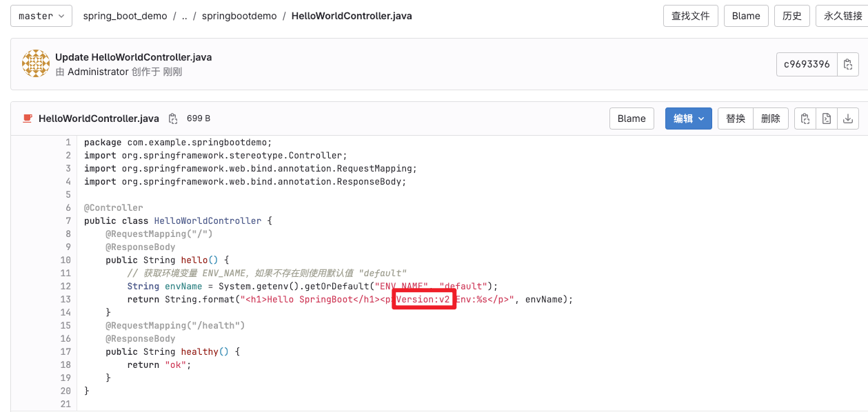Select line number 13 in the code
Viewport: 868px width, 412px height.
(x=65, y=299)
